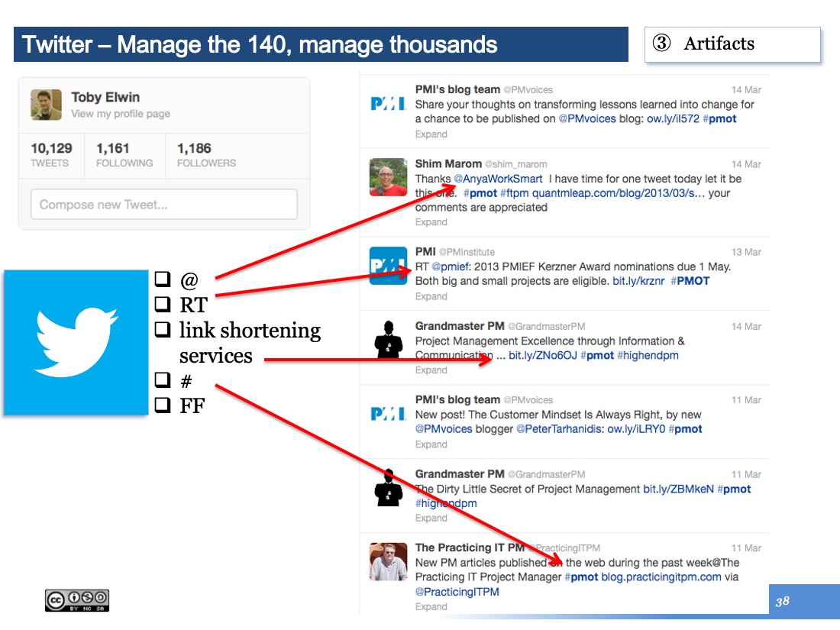The height and width of the screenshot is (630, 840).
Task: Check the link shortening services box
Action: click(x=163, y=329)
